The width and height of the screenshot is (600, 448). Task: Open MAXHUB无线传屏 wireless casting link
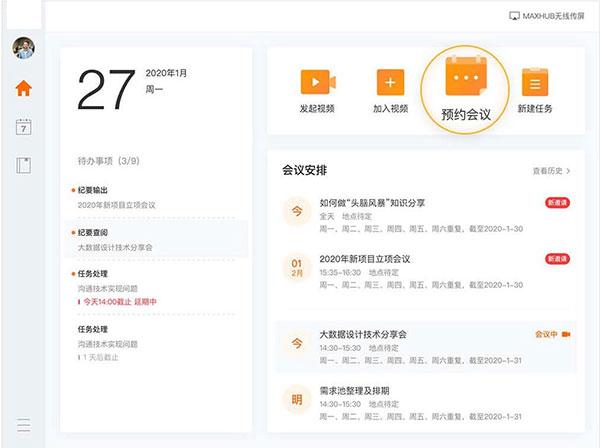coord(547,16)
